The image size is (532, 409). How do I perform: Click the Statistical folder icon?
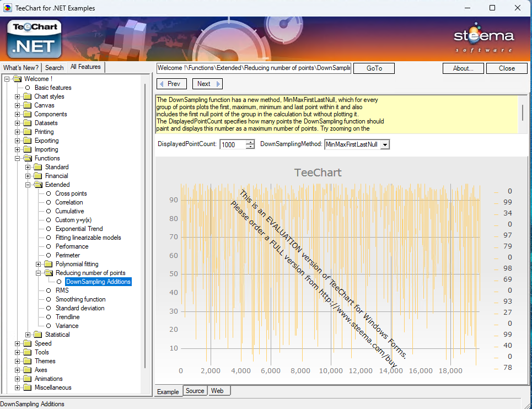[x=38, y=335]
